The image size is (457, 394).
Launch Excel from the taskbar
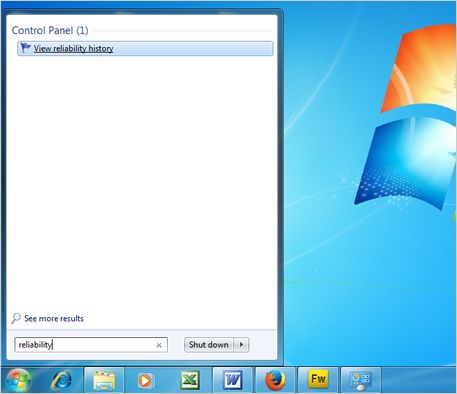click(x=190, y=380)
